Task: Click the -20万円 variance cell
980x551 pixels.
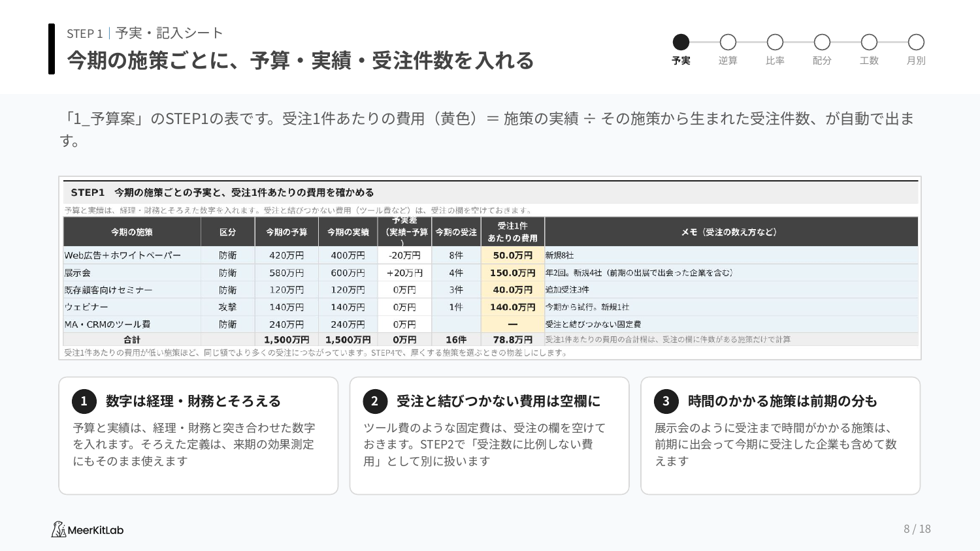Action: tap(404, 255)
